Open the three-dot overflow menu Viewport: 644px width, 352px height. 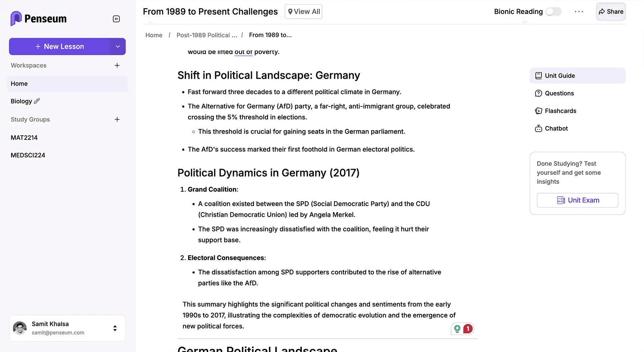tap(579, 12)
